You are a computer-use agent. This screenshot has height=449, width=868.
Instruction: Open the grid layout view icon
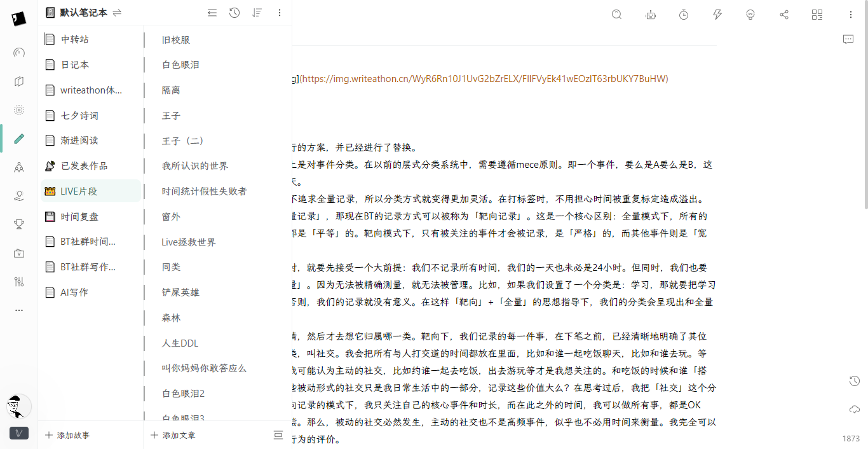coord(817,15)
